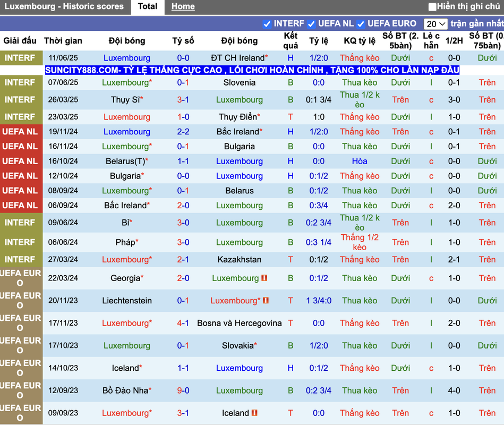Select the date 23/03/25
504x425 pixels.
[x=63, y=117]
